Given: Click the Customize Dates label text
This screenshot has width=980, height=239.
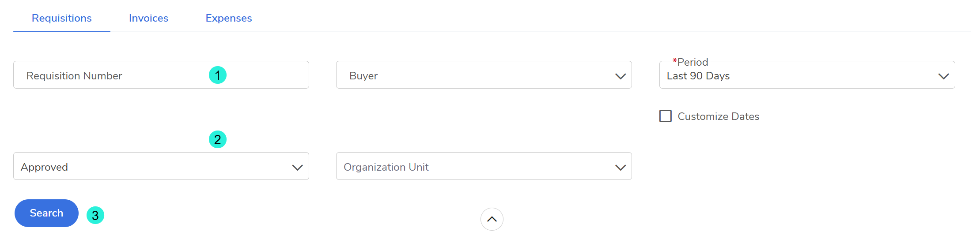Looking at the screenshot, I should pos(718,116).
